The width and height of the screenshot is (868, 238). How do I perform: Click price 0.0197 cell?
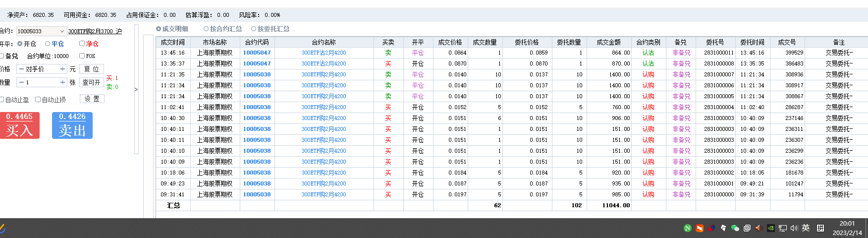tap(457, 194)
